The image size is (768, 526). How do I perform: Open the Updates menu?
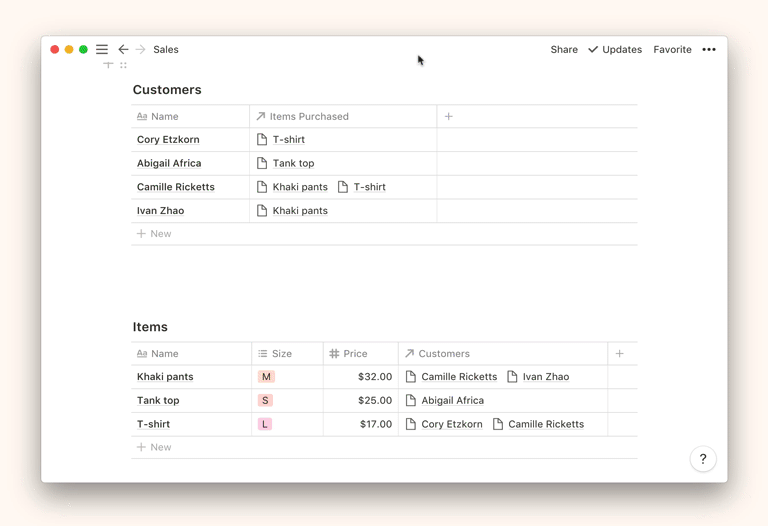tap(615, 49)
